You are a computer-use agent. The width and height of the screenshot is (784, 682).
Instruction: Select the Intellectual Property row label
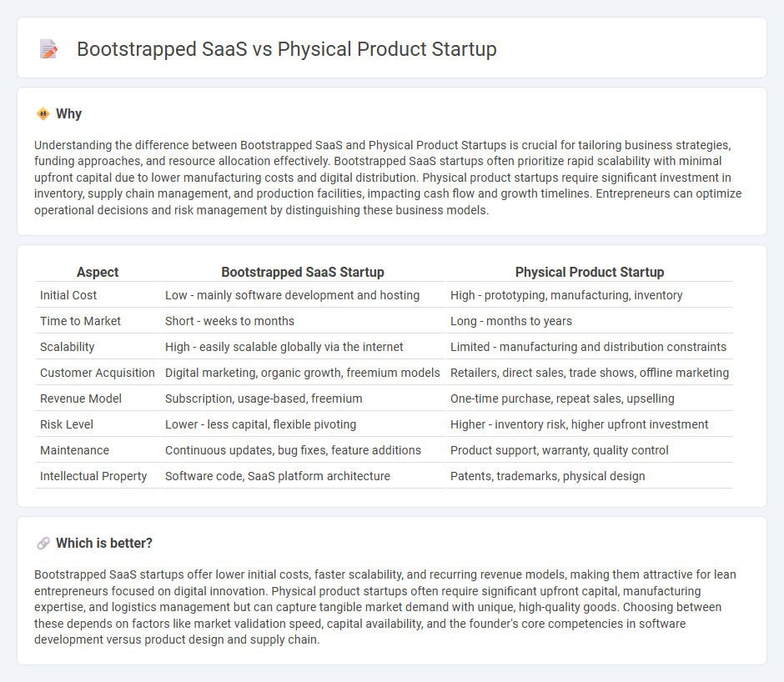click(93, 476)
